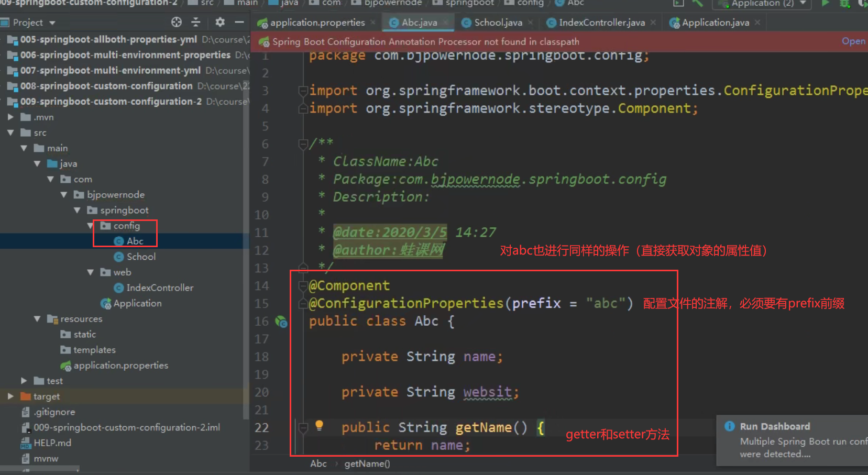Collapse the java folder arrow
Image resolution: width=868 pixels, height=475 pixels.
pyautogui.click(x=37, y=164)
